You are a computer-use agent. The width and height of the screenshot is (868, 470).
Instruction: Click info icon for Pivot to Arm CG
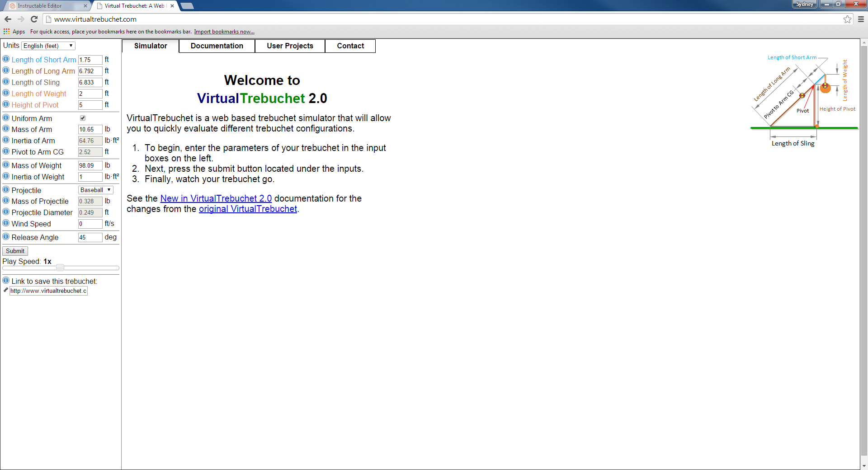[x=6, y=151]
